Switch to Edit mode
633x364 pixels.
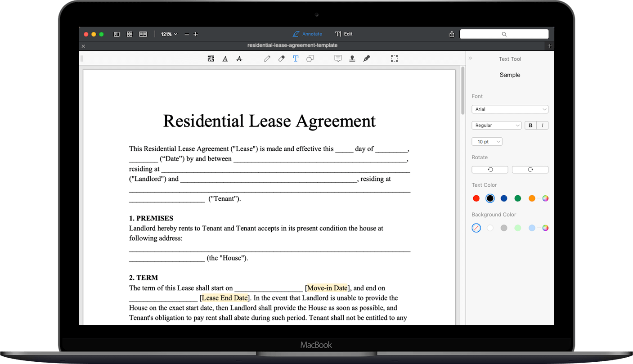(344, 34)
